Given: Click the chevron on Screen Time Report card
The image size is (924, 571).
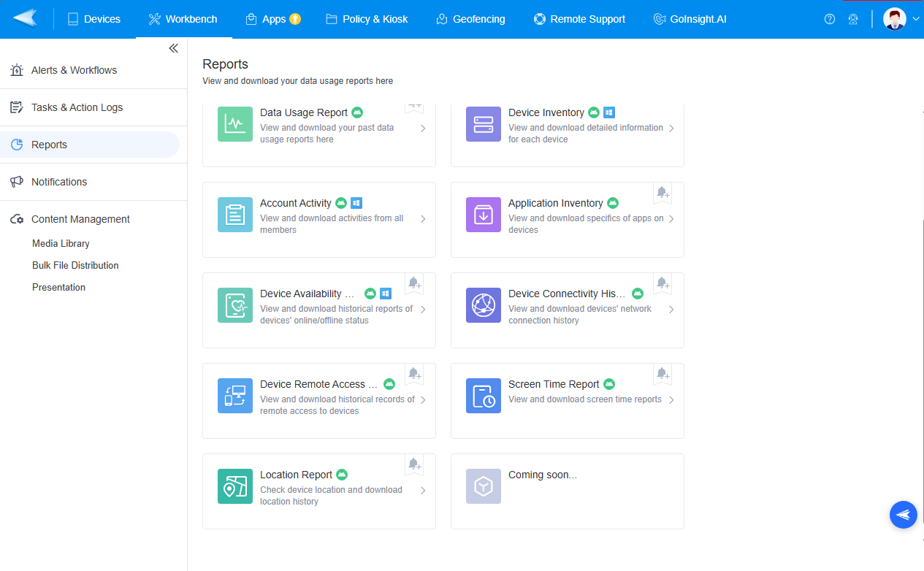Looking at the screenshot, I should (x=671, y=400).
